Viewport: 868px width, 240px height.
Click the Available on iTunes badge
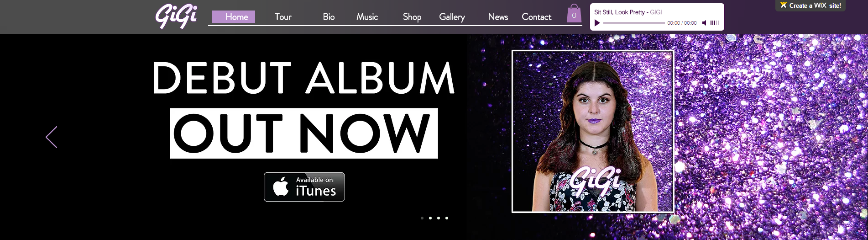304,187
